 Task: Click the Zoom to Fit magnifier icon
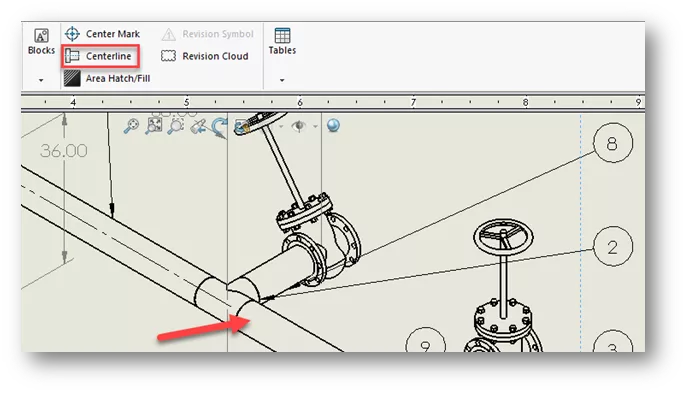click(x=131, y=126)
